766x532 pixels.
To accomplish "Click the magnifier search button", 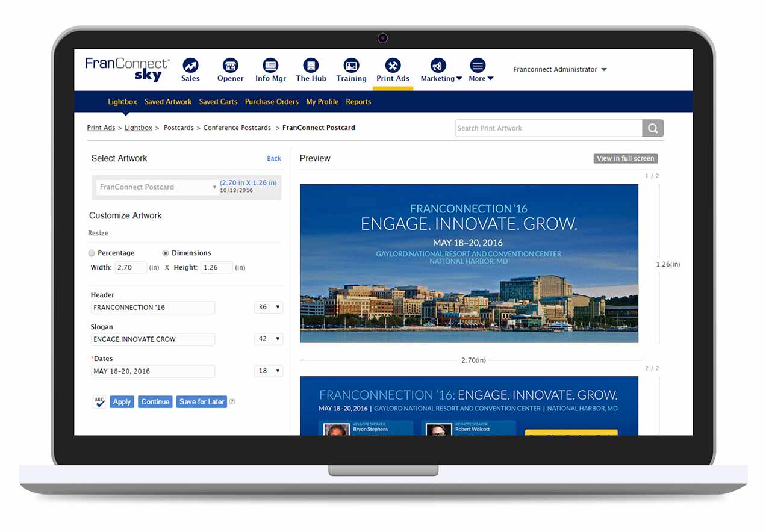I will click(x=653, y=128).
